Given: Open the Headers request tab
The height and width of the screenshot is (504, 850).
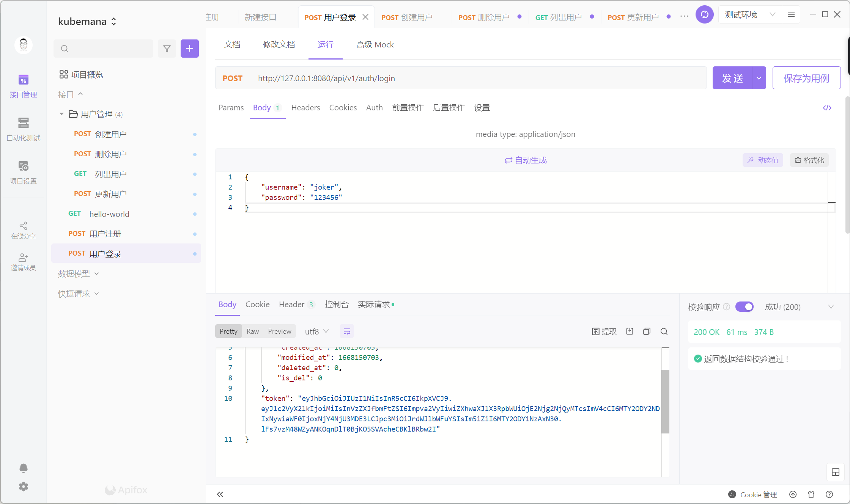Looking at the screenshot, I should point(305,108).
